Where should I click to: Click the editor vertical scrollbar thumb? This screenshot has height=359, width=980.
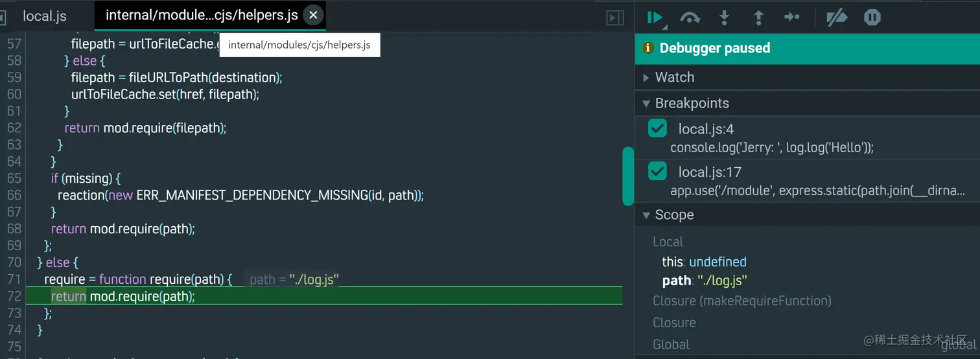point(627,176)
